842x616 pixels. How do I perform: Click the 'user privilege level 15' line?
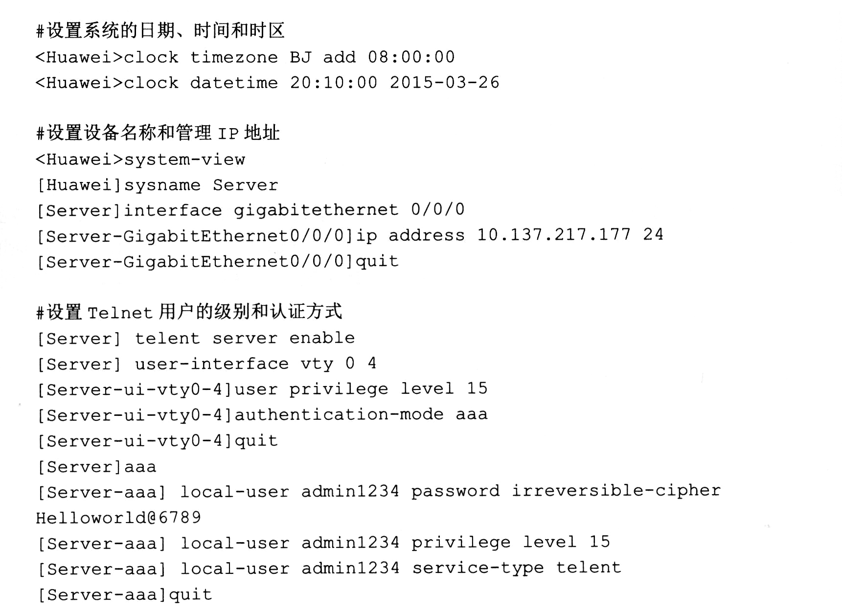[262, 389]
